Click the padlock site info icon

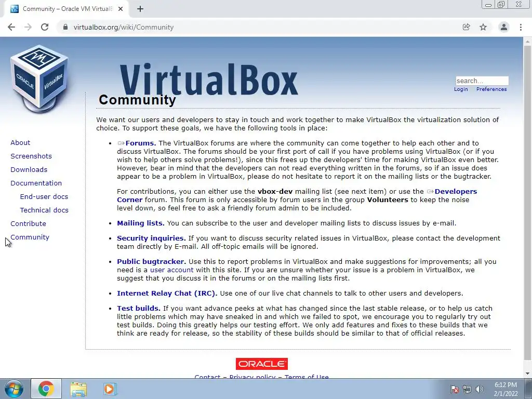tap(65, 27)
